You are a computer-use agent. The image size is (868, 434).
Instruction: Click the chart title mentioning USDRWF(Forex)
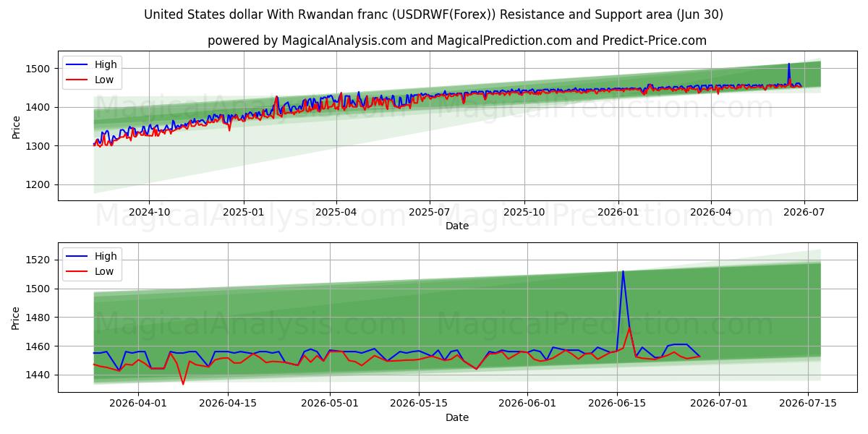[433, 14]
